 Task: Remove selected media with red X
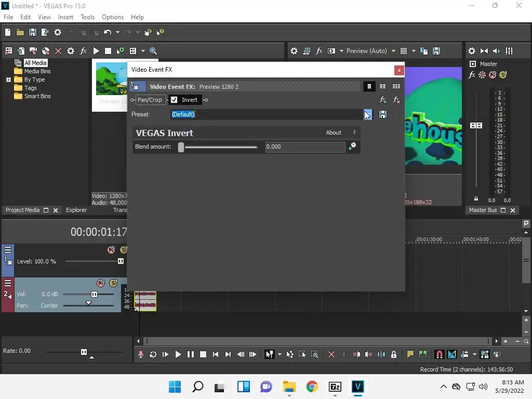point(58,51)
